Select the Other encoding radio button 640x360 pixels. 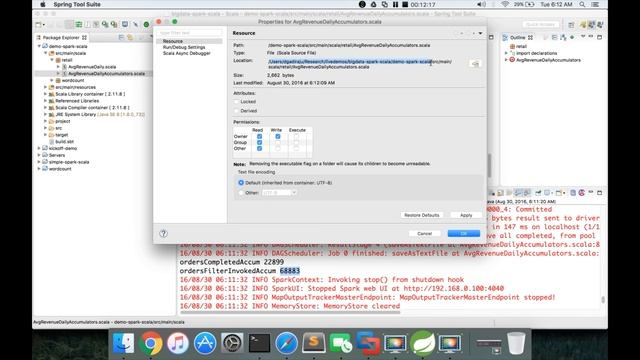click(x=241, y=193)
